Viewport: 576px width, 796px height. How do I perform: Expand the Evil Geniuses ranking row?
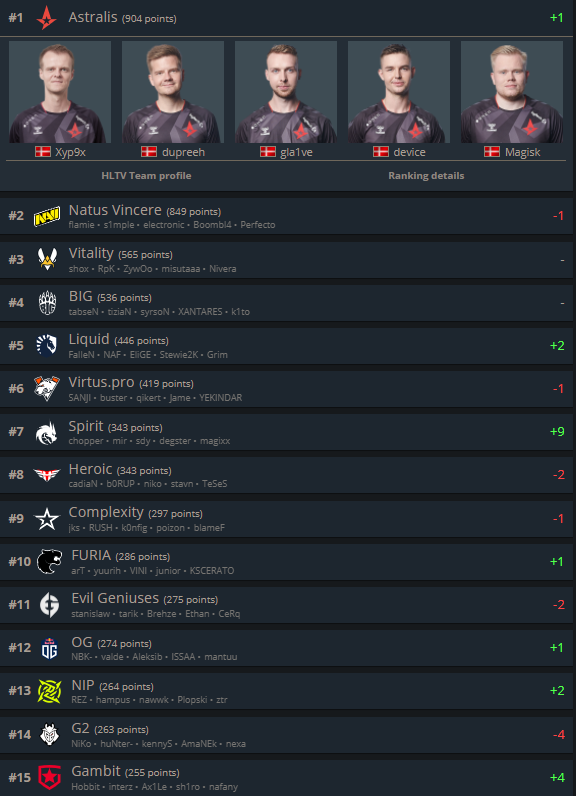(x=287, y=605)
